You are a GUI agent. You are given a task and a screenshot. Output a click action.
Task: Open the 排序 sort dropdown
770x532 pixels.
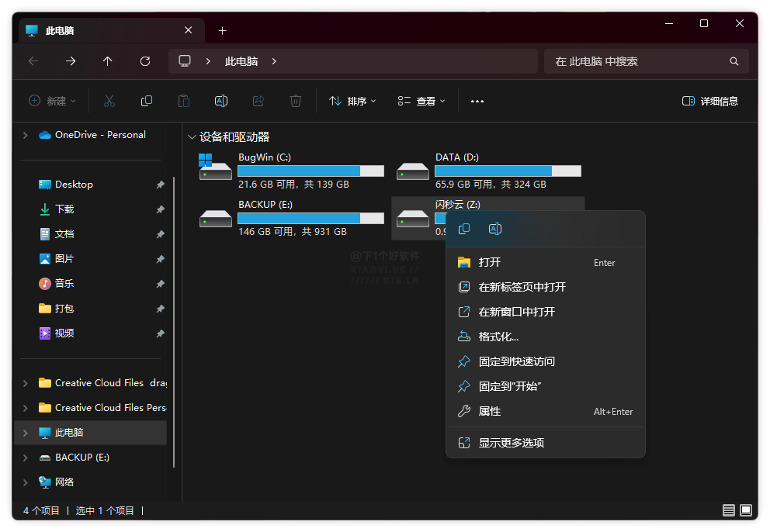[x=352, y=101]
